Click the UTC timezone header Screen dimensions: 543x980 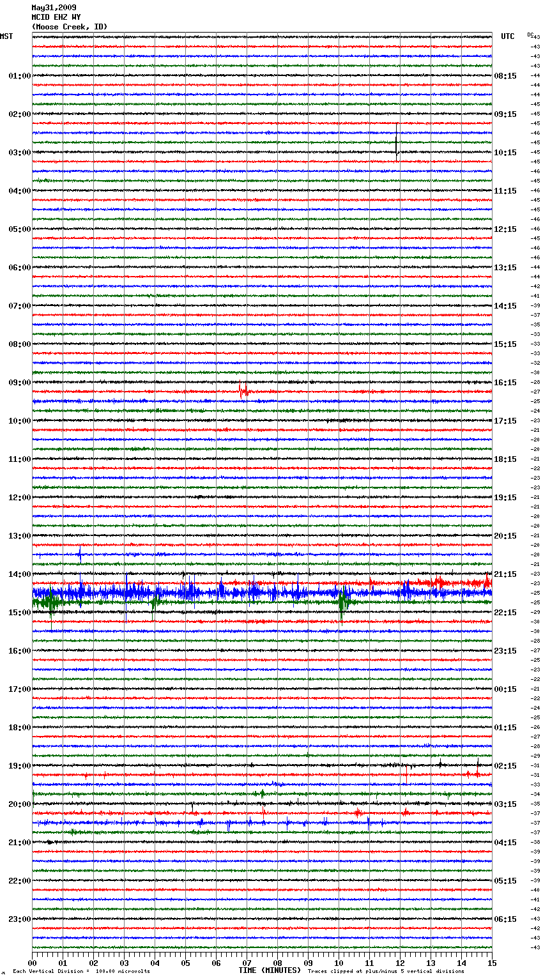click(508, 36)
